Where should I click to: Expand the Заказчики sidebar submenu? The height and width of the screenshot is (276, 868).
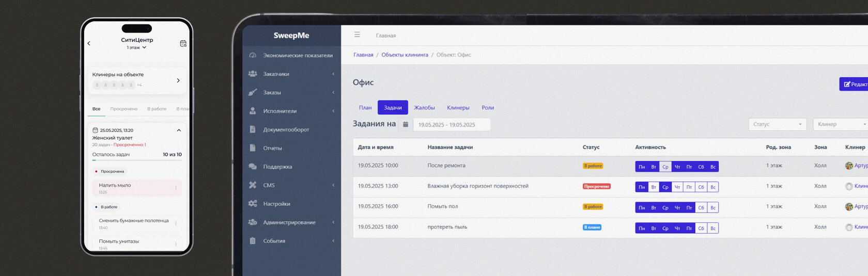coord(333,74)
